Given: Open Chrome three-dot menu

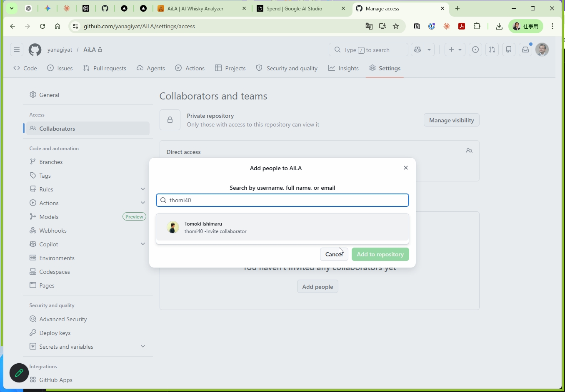Looking at the screenshot, I should 553,26.
